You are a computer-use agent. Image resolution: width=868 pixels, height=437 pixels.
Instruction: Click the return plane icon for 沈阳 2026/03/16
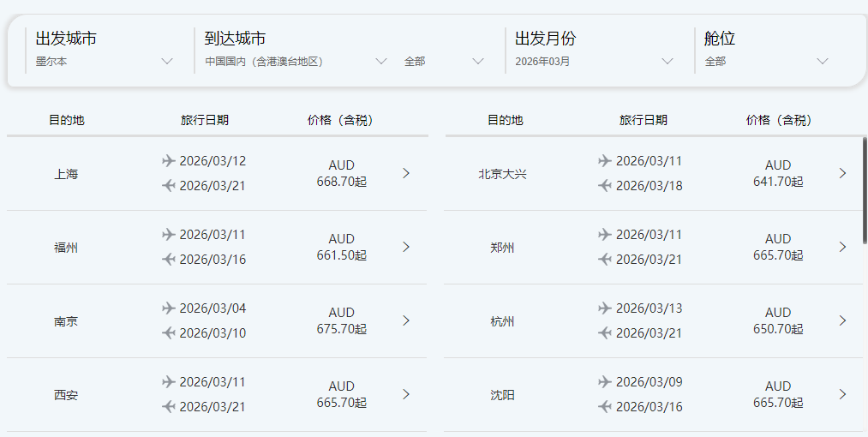tap(605, 406)
